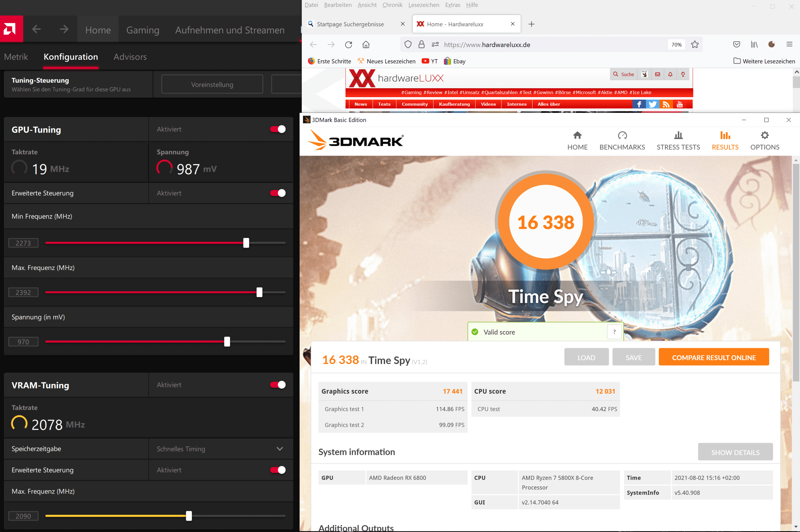Select Advisors sub-tab
The width and height of the screenshot is (800, 532).
[130, 57]
